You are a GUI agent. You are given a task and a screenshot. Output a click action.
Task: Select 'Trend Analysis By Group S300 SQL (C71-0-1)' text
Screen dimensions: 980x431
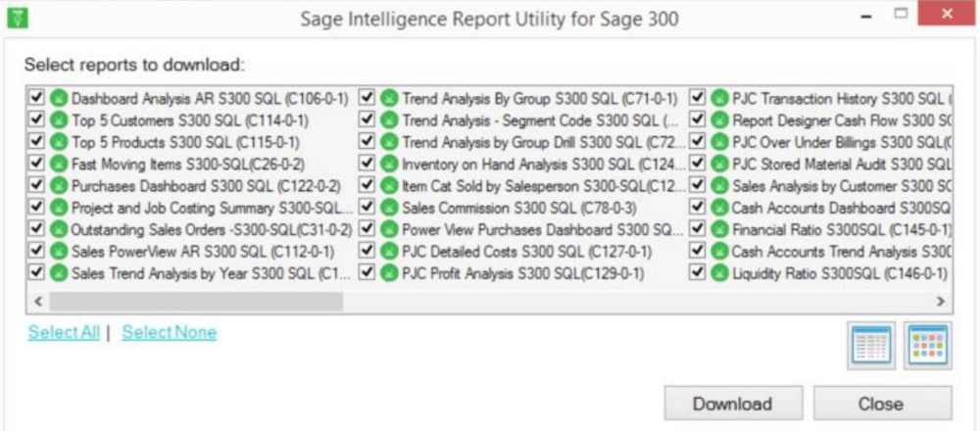(x=539, y=99)
